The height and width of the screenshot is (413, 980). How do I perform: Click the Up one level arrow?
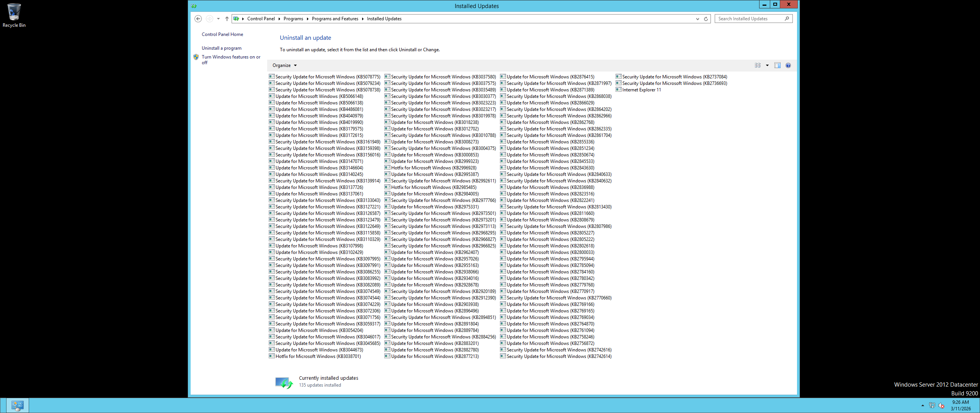pyautogui.click(x=227, y=19)
